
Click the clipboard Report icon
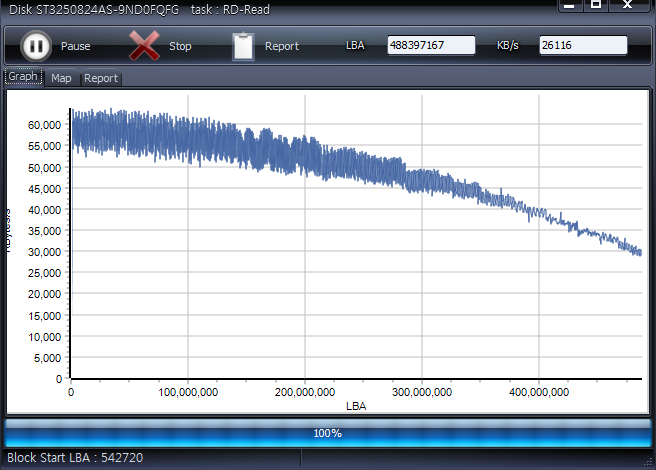243,46
